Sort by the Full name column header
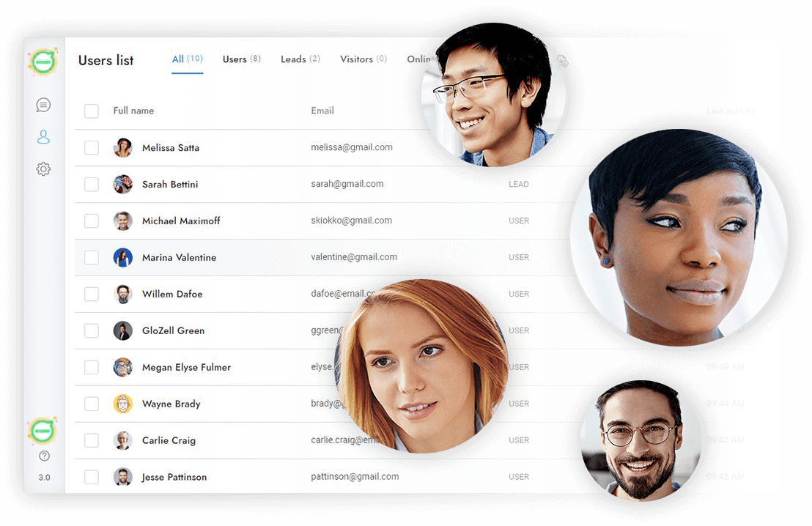The image size is (812, 526). [133, 111]
